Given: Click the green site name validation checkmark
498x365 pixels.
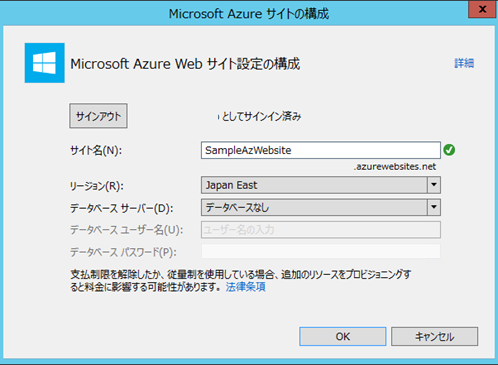Looking at the screenshot, I should (449, 150).
